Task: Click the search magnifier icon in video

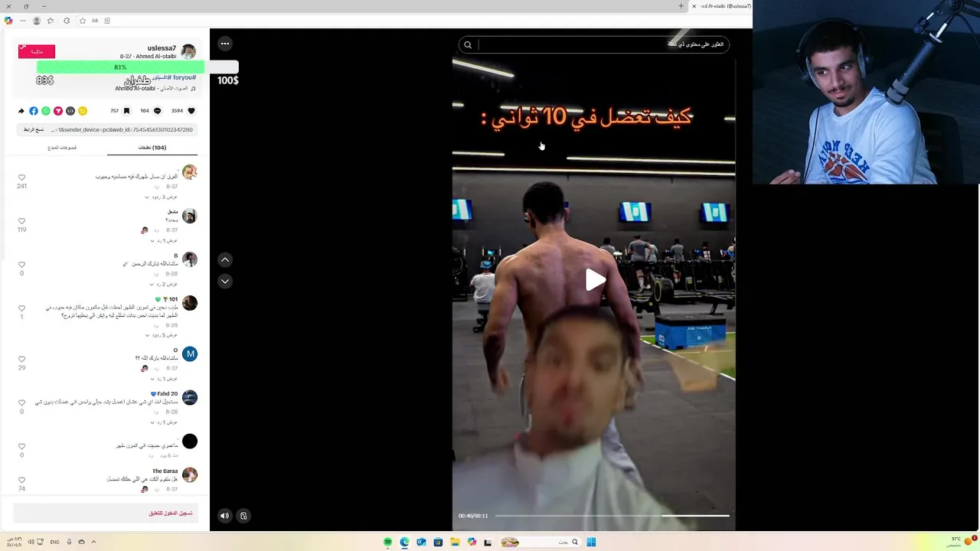Action: pos(468,44)
